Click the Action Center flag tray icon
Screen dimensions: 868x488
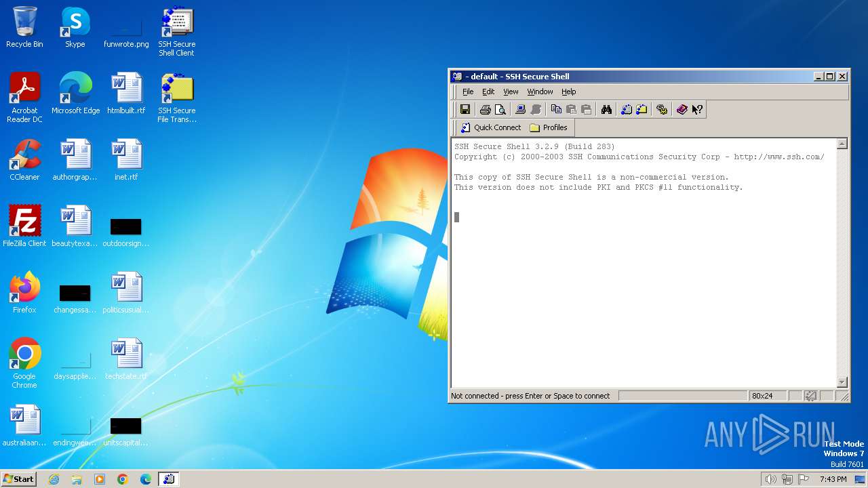(804, 479)
